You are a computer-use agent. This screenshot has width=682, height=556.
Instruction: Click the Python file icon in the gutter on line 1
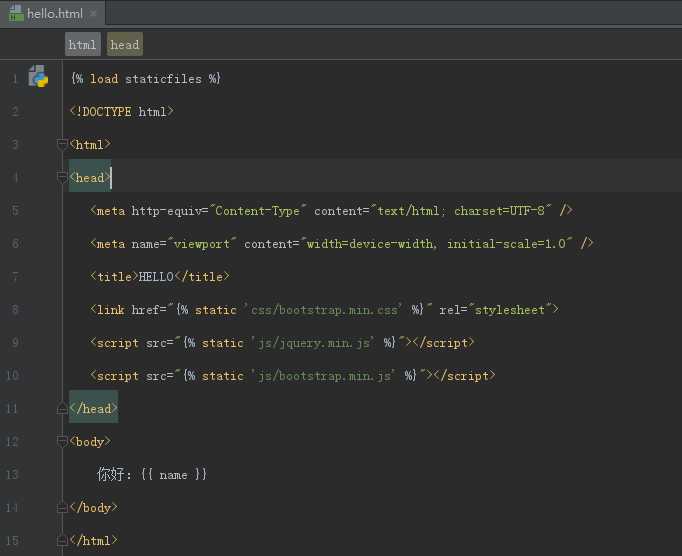tap(38, 77)
